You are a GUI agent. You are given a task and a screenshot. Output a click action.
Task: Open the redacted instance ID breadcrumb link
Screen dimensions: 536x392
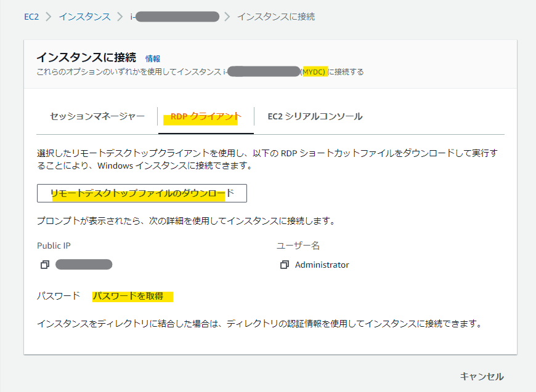pos(174,17)
